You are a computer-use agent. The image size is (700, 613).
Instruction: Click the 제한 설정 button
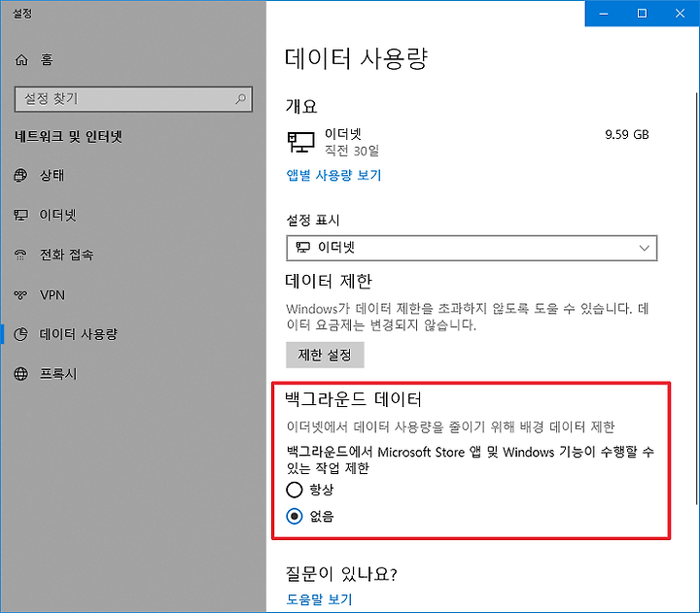point(325,356)
